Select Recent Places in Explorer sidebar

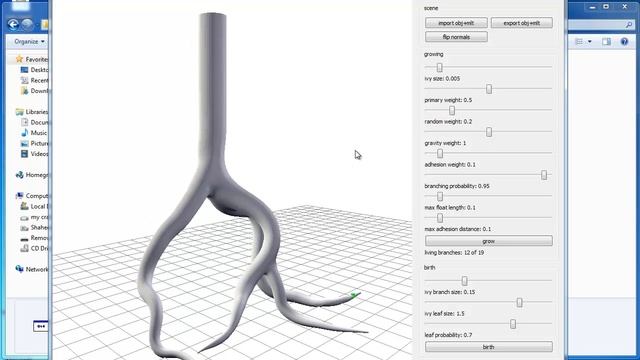pos(34,80)
